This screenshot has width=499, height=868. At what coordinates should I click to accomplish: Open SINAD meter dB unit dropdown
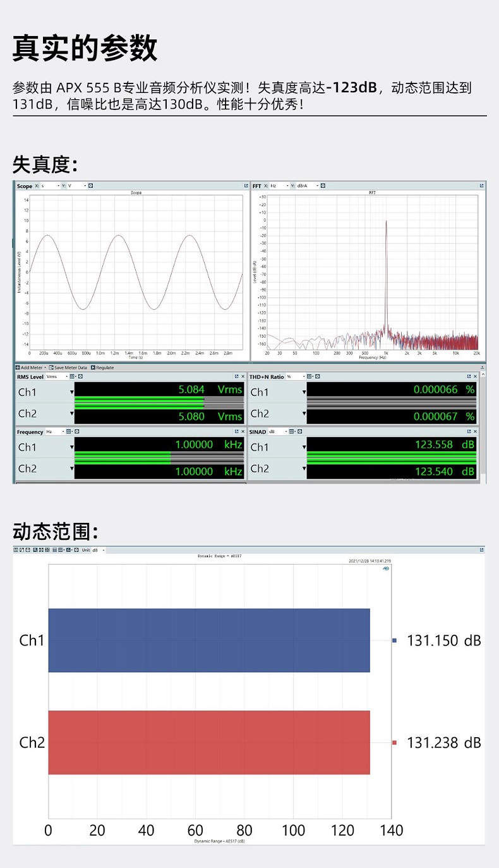coord(277,431)
